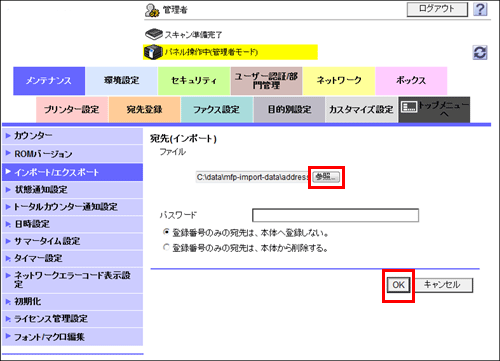
Task: Select 日時設定 in the side menu
Action: (72, 224)
